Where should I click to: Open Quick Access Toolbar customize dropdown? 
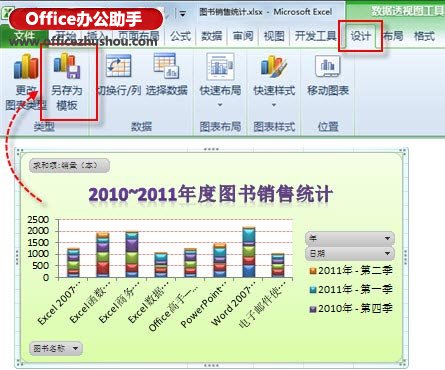click(x=182, y=14)
